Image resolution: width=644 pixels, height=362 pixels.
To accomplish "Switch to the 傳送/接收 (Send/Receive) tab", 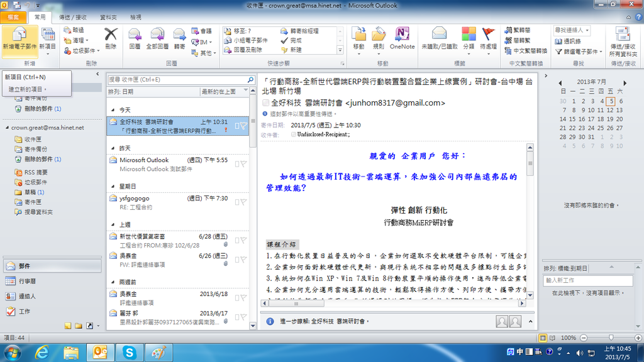I will point(73,17).
